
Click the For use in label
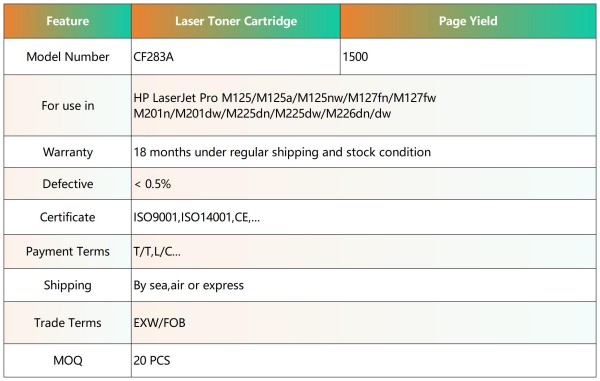point(68,106)
